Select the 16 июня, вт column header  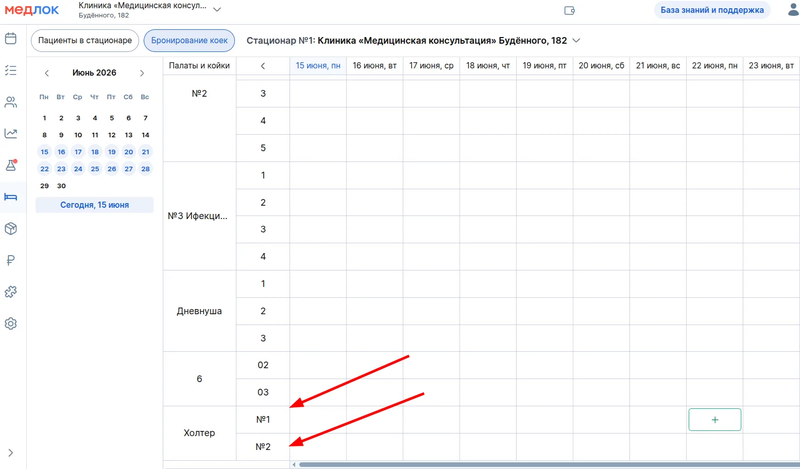(374, 66)
